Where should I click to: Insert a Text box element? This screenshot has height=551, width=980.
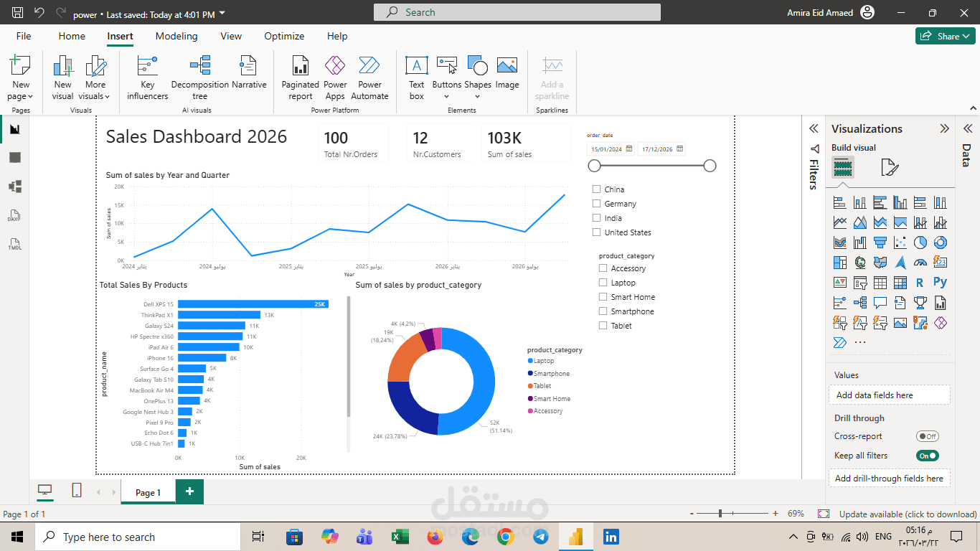pos(416,75)
